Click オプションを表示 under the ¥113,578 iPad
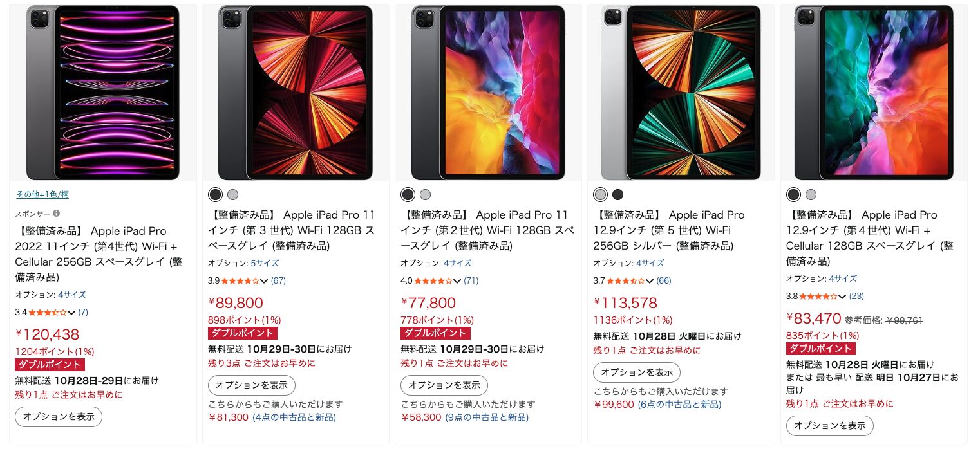The image size is (980, 449). point(637,372)
